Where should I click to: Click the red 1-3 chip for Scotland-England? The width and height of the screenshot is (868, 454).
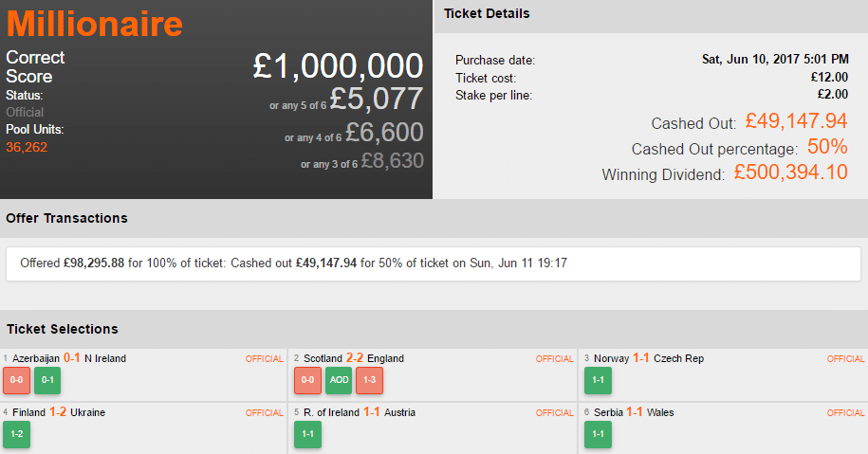pyautogui.click(x=369, y=381)
